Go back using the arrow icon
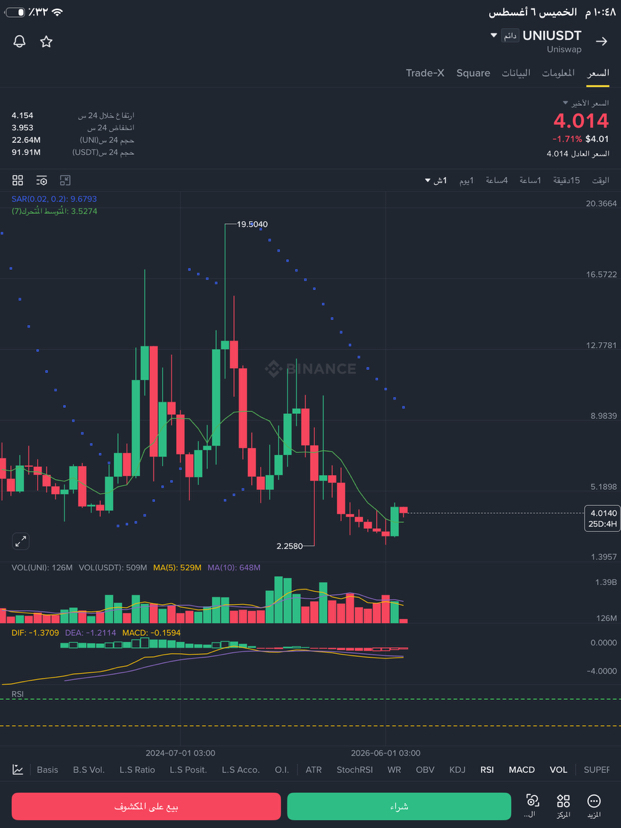 601,42
